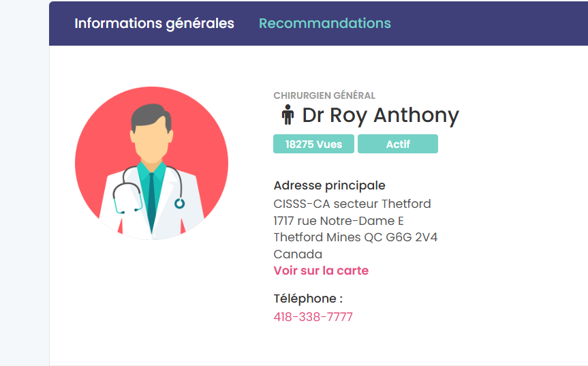Click the teal tie on the doctor avatar
588x366 pixels.
(x=151, y=198)
